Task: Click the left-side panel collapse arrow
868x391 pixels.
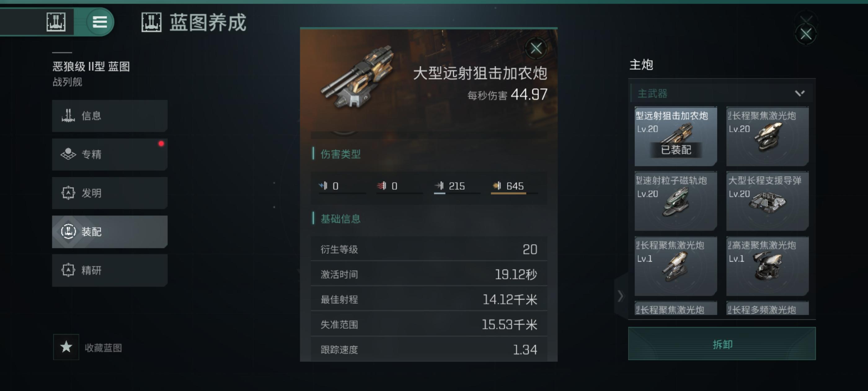Action: [x=621, y=296]
